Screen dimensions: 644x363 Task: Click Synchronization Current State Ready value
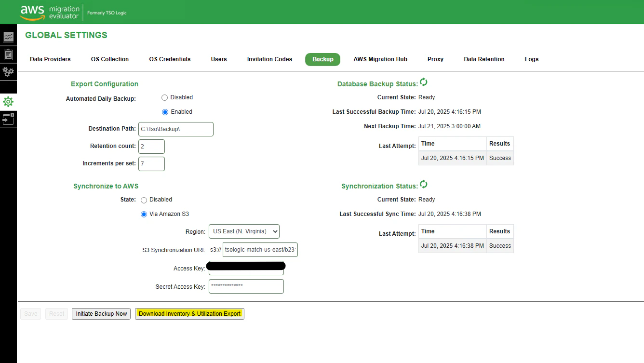point(427,200)
